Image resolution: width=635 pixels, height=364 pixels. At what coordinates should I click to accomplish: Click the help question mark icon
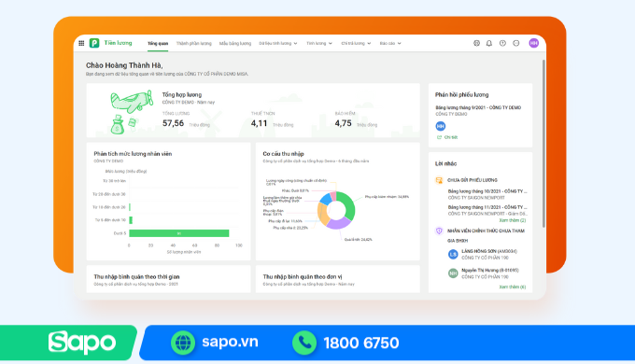502,43
